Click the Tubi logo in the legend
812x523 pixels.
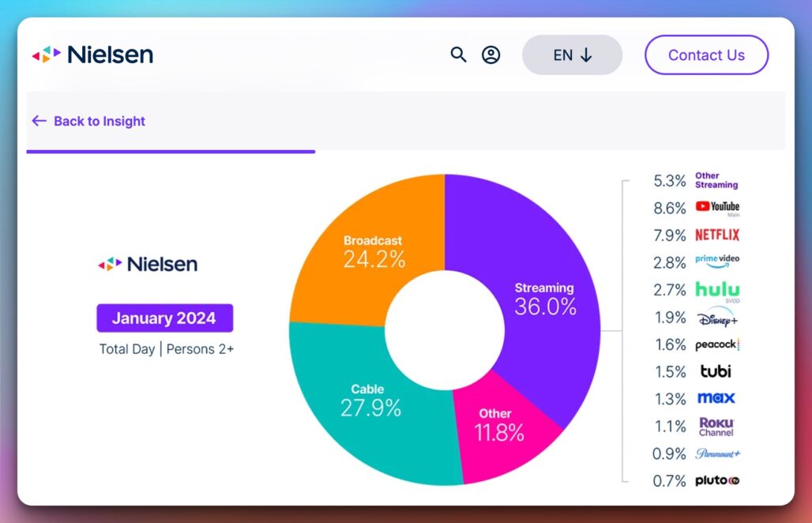tap(716, 371)
